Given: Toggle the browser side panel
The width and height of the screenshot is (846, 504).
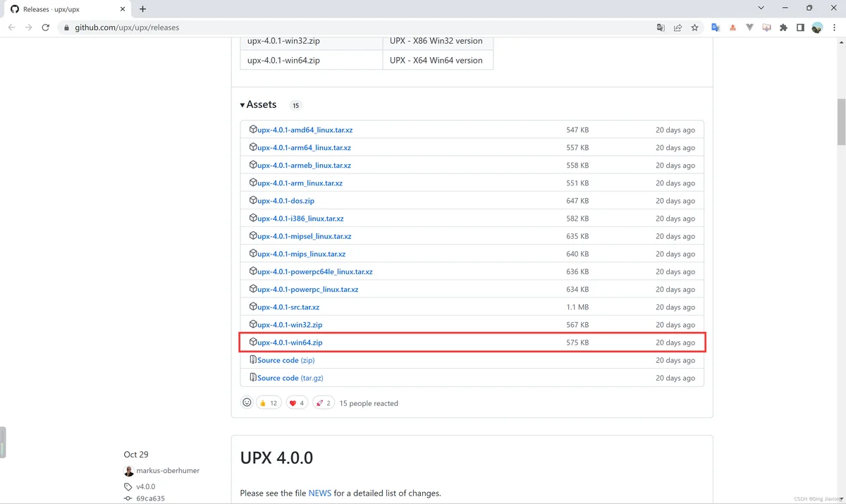Looking at the screenshot, I should coord(800,27).
